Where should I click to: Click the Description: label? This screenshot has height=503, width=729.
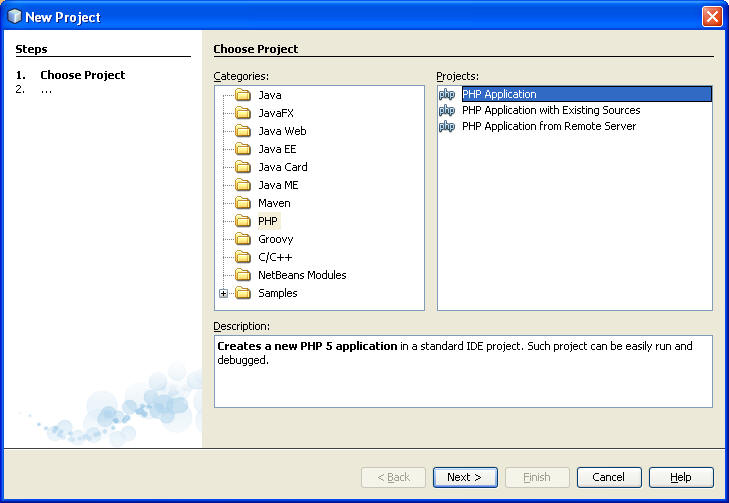pyautogui.click(x=241, y=326)
